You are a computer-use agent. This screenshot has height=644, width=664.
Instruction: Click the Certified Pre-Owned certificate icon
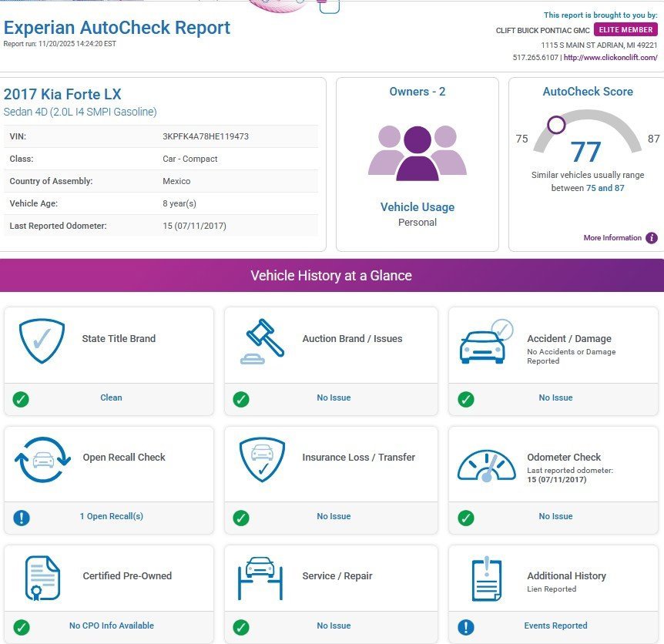[42, 579]
